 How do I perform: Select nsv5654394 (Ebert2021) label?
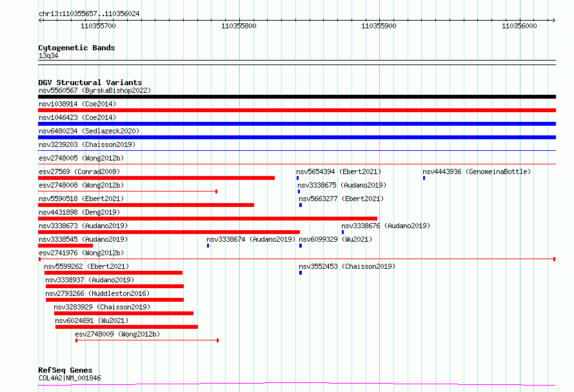pos(339,171)
